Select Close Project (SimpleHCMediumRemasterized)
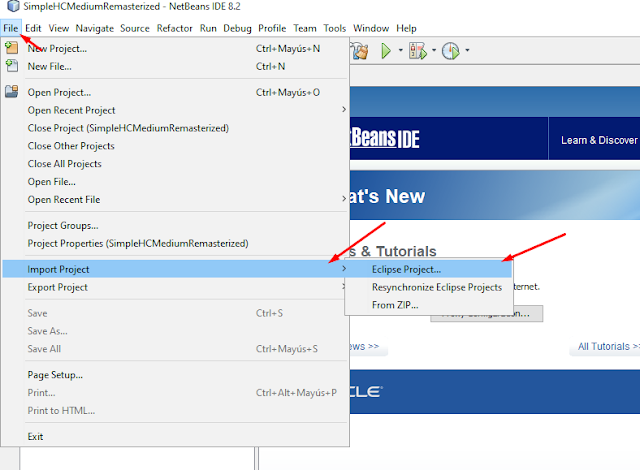Screen dimensions: 640x470 tap(176, 128)
